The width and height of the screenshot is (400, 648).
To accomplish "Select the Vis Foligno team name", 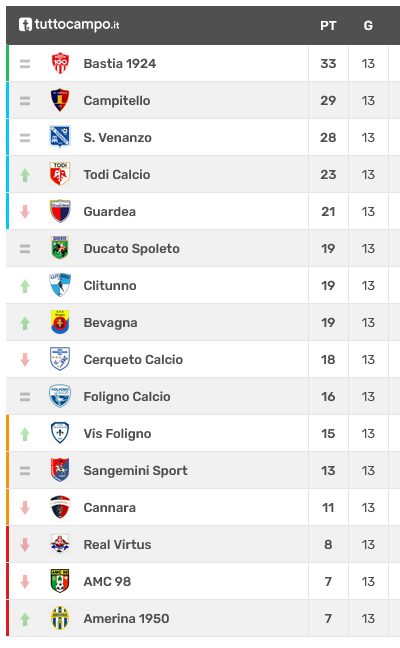I will (117, 433).
